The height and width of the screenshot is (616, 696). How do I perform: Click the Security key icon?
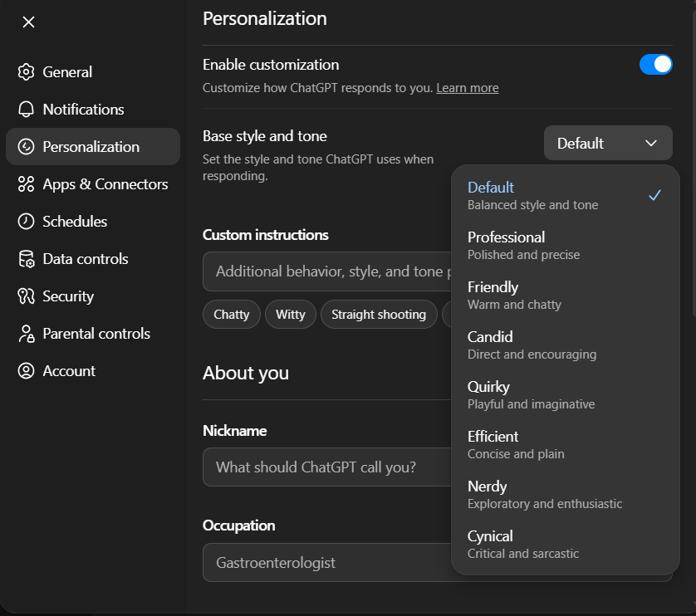[x=27, y=296]
